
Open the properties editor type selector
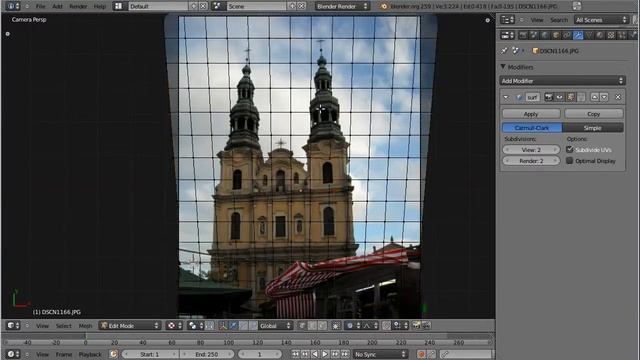tap(508, 36)
